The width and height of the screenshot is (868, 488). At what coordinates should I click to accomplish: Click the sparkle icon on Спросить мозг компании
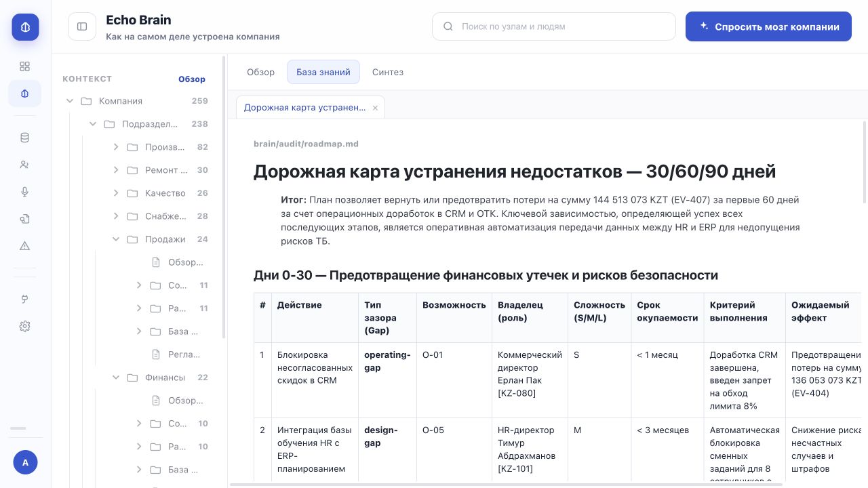tap(705, 26)
